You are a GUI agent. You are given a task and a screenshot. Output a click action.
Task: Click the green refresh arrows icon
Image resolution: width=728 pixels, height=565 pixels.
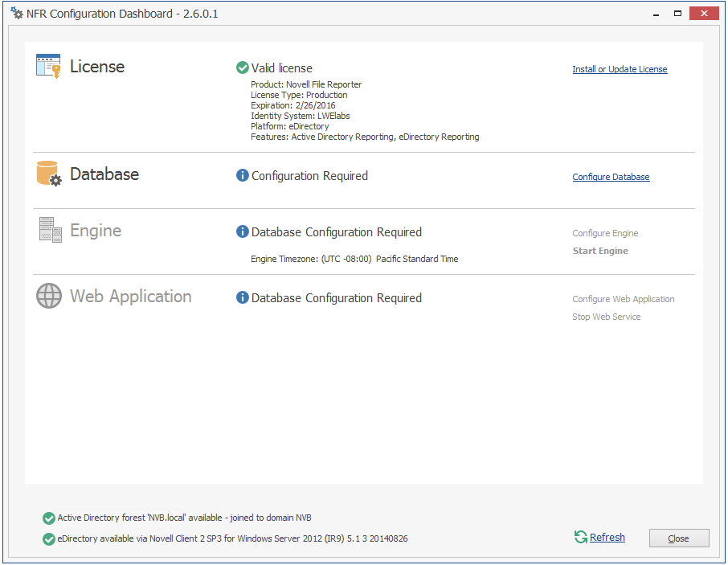581,537
